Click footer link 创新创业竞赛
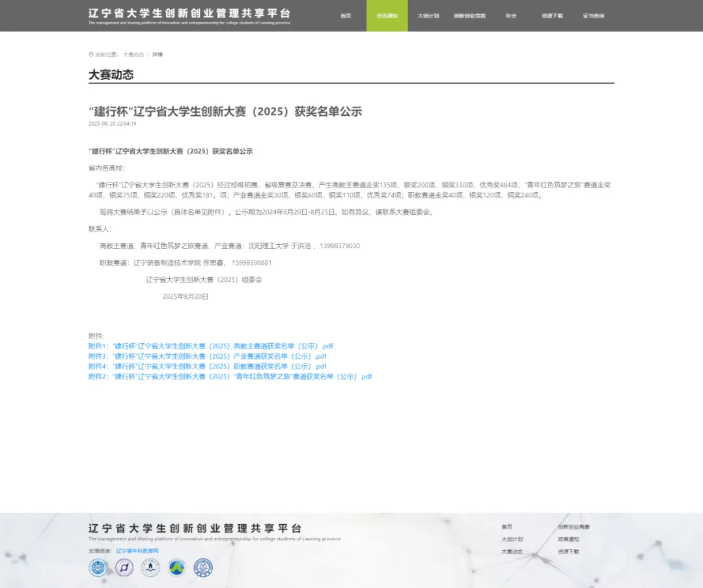 coord(574,527)
